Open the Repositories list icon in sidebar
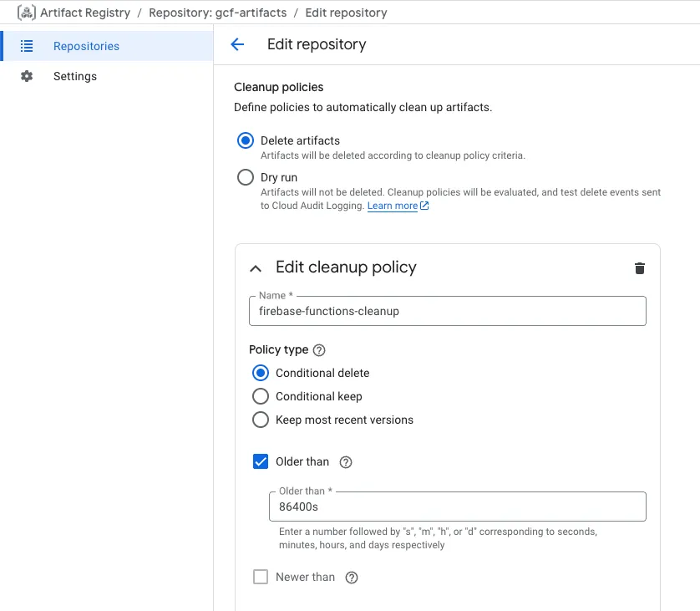The width and height of the screenshot is (700, 611). 26,44
